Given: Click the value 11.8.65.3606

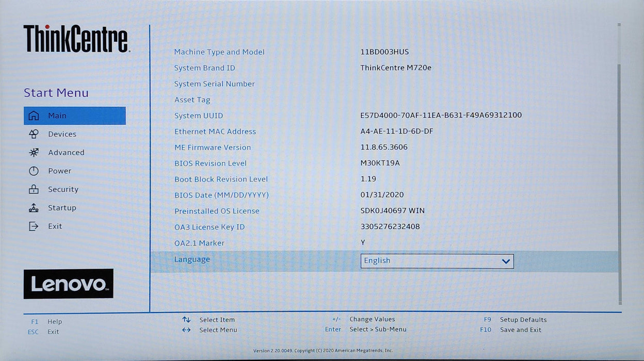Looking at the screenshot, I should point(384,147).
